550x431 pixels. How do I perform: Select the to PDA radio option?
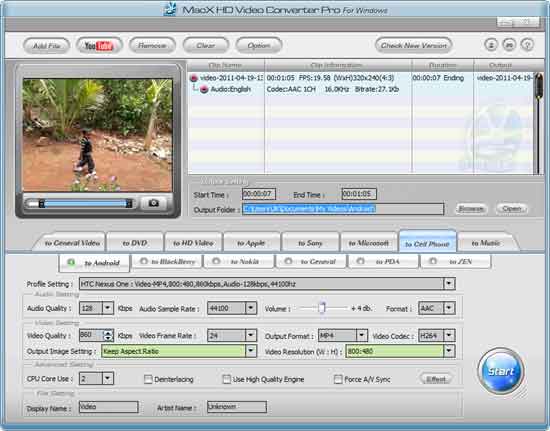[x=361, y=261]
